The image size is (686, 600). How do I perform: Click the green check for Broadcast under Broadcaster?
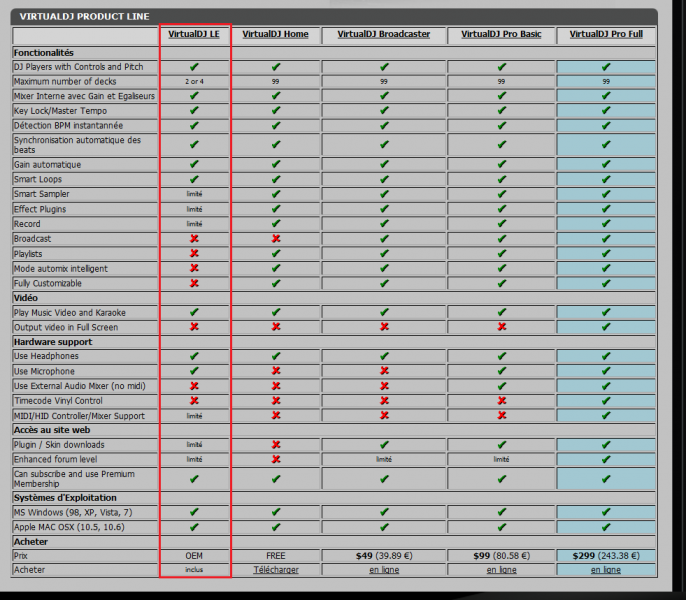(384, 239)
